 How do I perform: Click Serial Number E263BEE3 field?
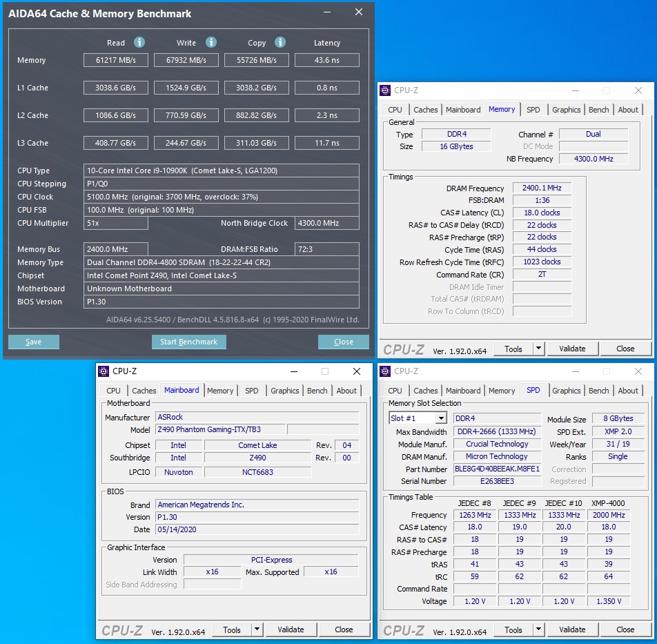coord(497,481)
